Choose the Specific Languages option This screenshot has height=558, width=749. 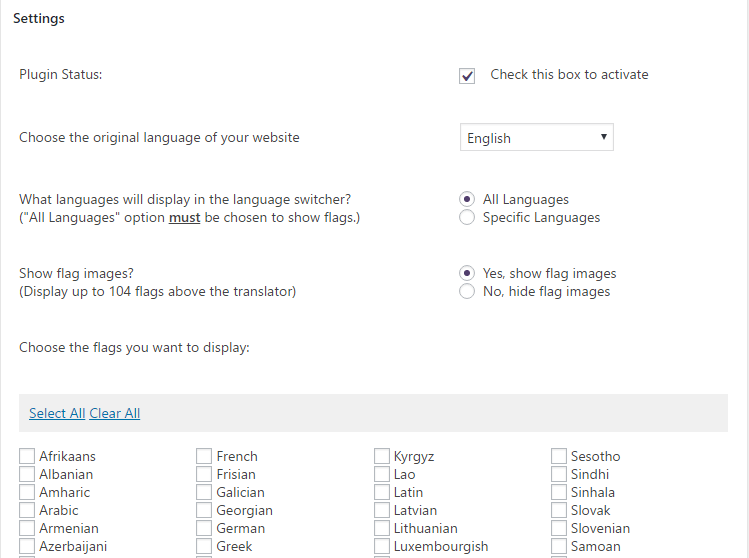click(467, 218)
